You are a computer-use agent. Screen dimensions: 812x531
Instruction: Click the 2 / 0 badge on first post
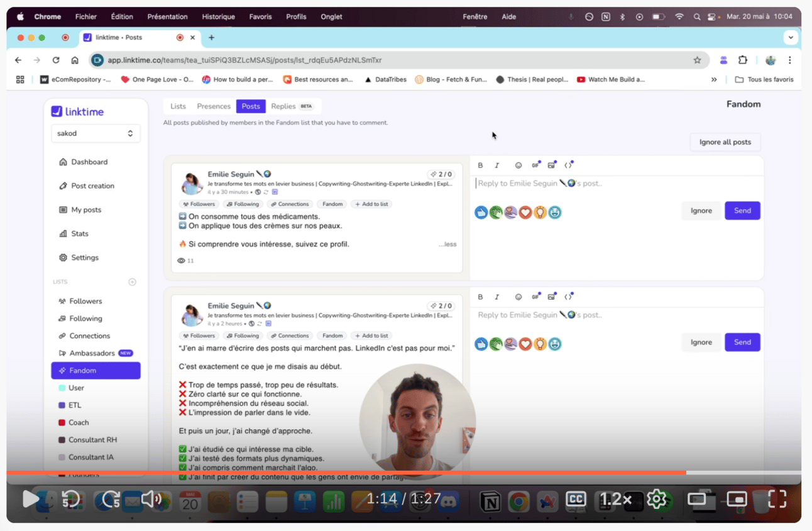tap(441, 174)
